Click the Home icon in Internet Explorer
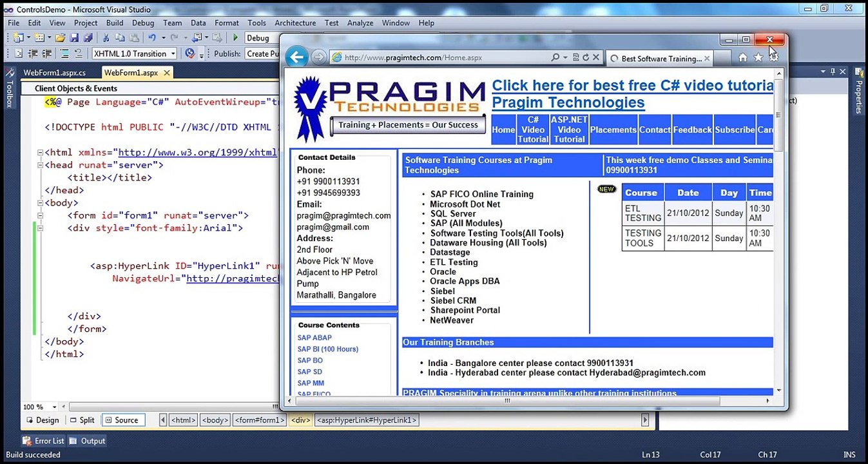The width and height of the screenshot is (868, 464). [743, 57]
